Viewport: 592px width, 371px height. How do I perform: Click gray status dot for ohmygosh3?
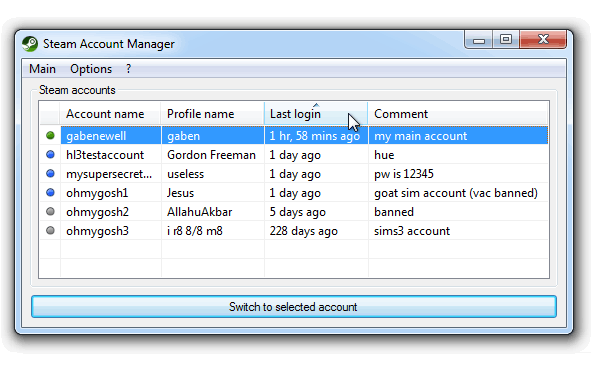[50, 230]
